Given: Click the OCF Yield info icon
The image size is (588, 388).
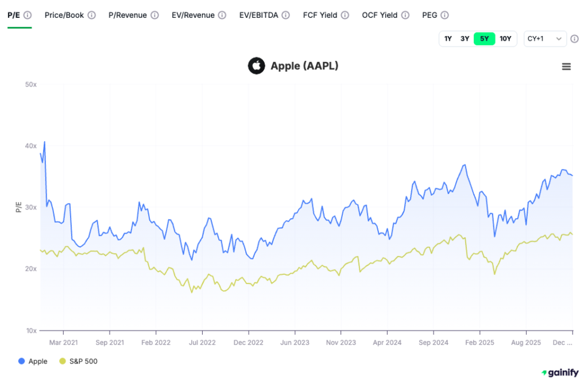Looking at the screenshot, I should pyautogui.click(x=404, y=15).
